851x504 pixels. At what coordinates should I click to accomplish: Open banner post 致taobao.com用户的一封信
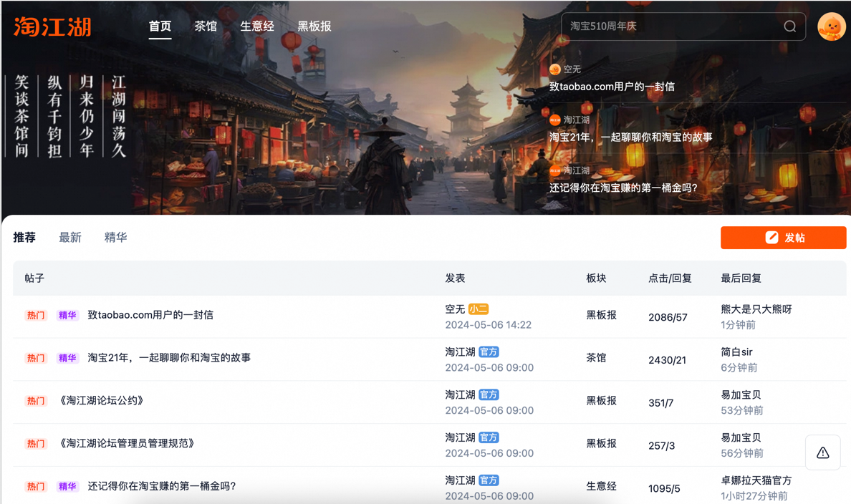tap(612, 87)
